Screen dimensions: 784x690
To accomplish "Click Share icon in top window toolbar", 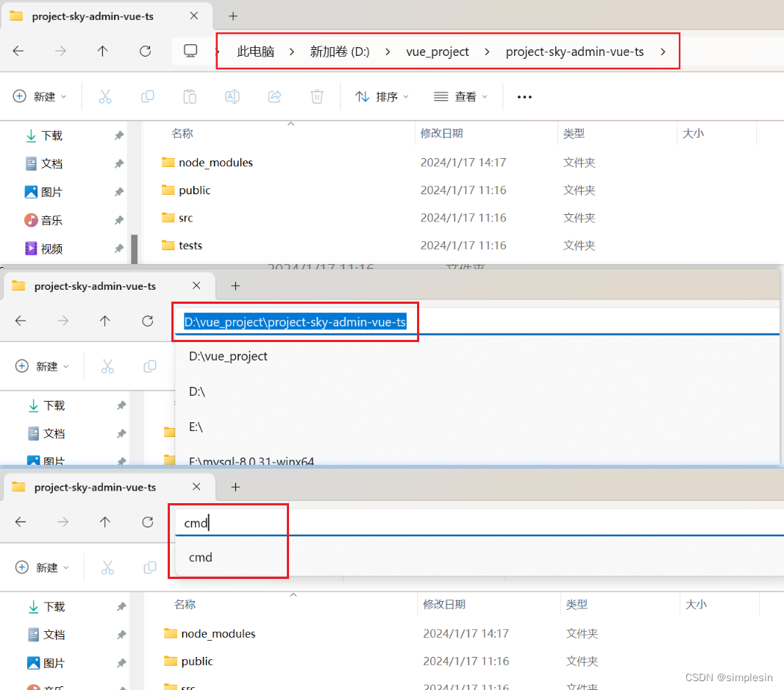I will coord(275,96).
